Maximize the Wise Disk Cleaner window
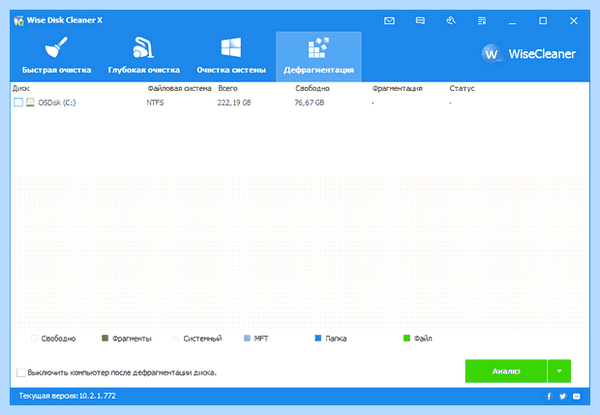This screenshot has width=600, height=415. point(543,21)
